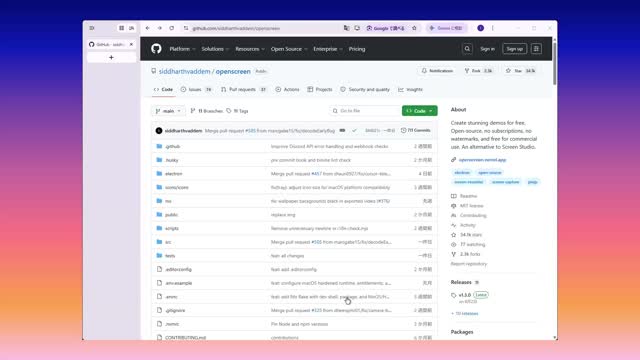
Task: Switch to the Pull requests tab
Action: point(244,89)
